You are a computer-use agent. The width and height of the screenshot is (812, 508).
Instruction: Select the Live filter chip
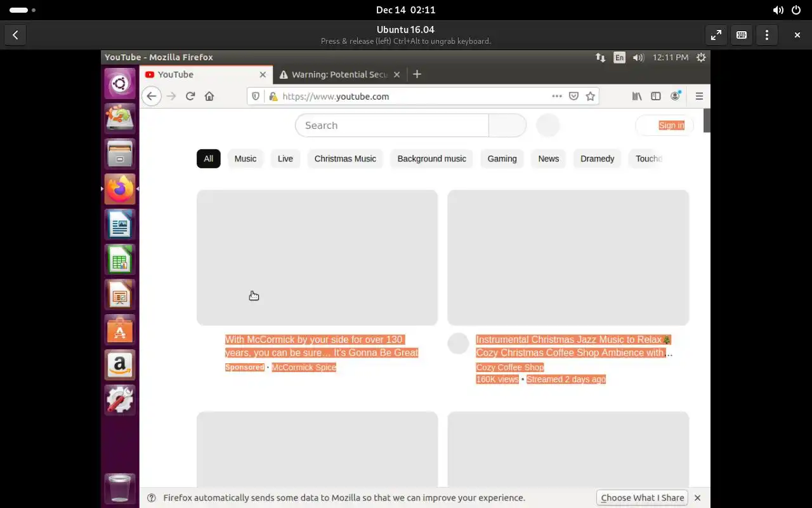point(285,159)
